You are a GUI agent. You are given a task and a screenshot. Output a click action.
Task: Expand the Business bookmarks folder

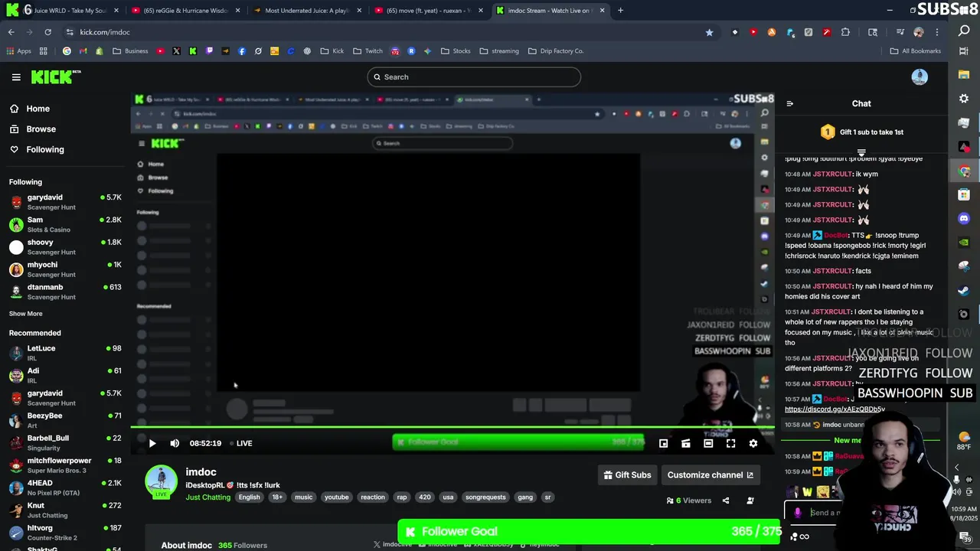pos(130,51)
